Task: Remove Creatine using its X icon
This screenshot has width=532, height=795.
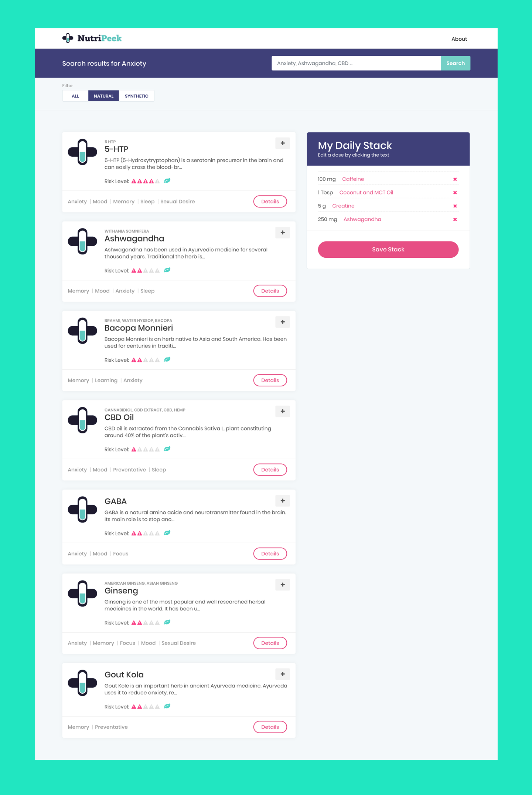Action: (455, 206)
